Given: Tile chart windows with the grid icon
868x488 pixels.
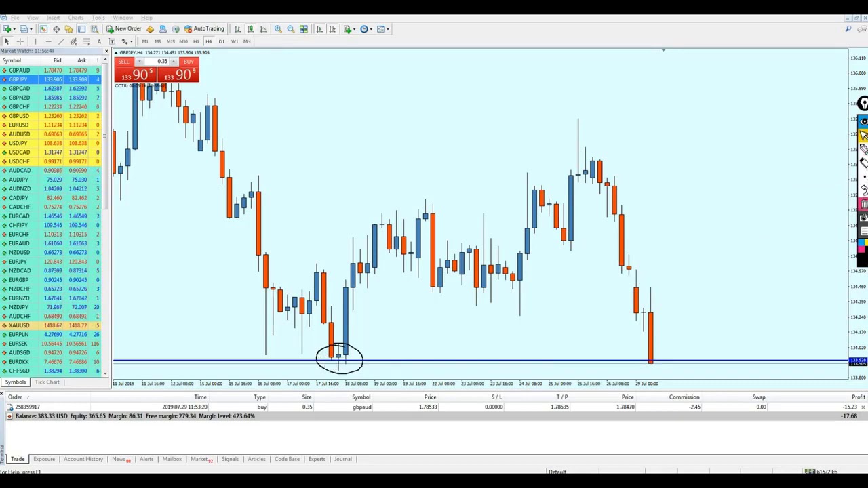Looking at the screenshot, I should click(303, 29).
